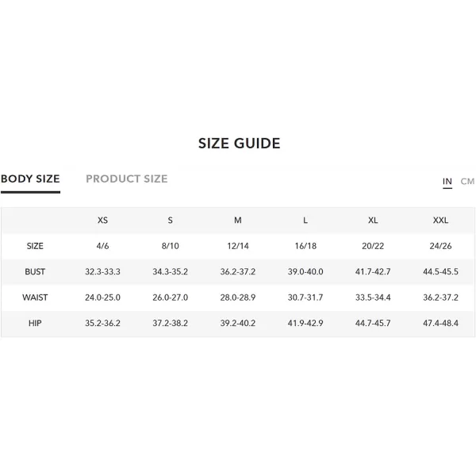Click the XS bust value 32.3-33.3
The height and width of the screenshot is (476, 476).
[x=102, y=271]
